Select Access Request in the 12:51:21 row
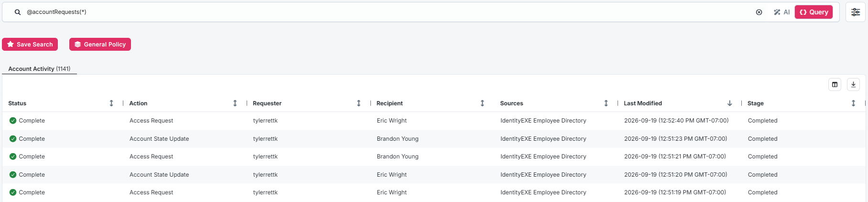This screenshot has width=868, height=202. 151,157
